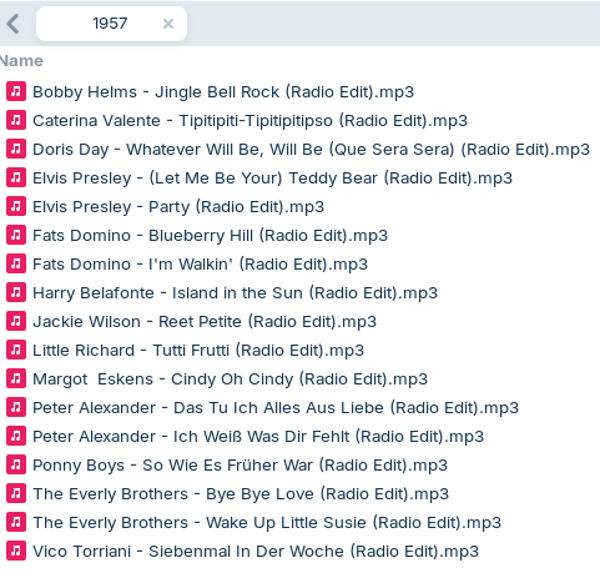This screenshot has height=578, width=600.
Task: Click music icon for Bobby Helms Jingle Bell Rock
Action: click(x=16, y=91)
